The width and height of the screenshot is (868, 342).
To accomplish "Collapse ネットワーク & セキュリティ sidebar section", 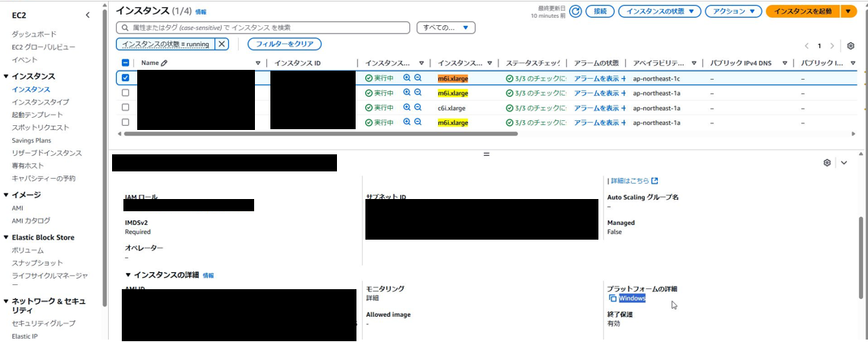I will pyautogui.click(x=6, y=301).
